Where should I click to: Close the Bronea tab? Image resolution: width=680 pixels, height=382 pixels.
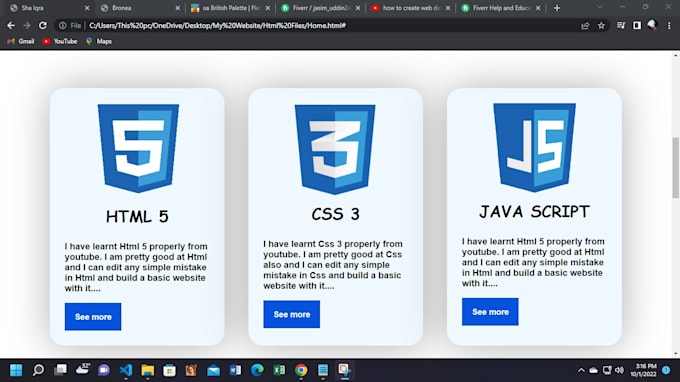[x=177, y=8]
